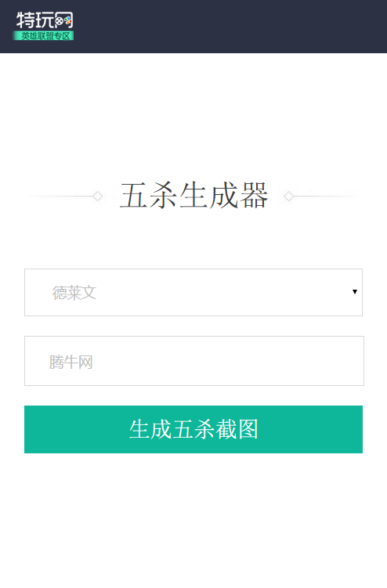Screen dimensions: 387x588
Task: Click the 腾牛网 placeholder text
Action: point(71,363)
